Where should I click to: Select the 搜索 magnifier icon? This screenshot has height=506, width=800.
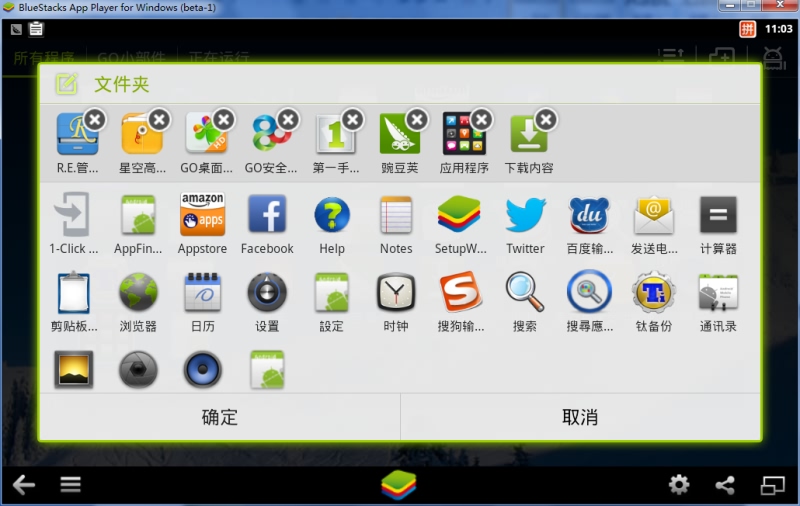525,291
